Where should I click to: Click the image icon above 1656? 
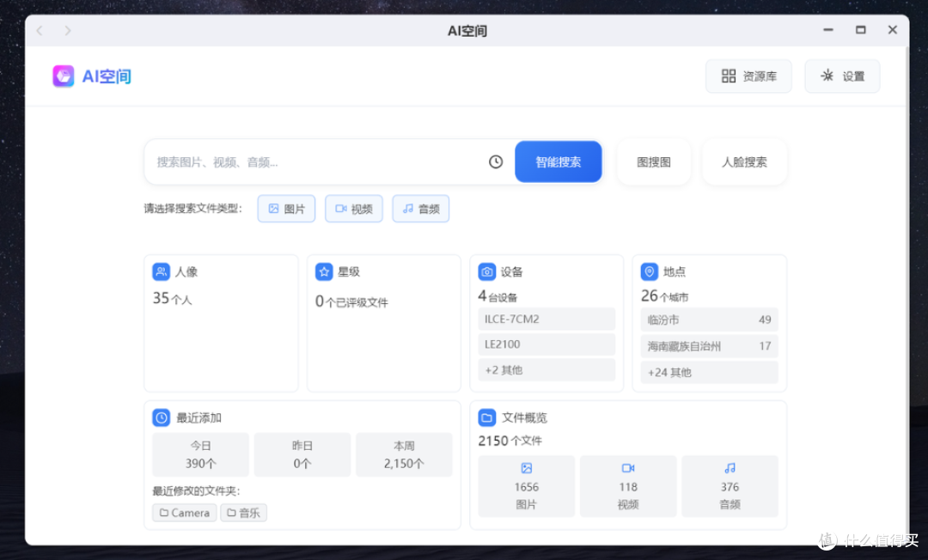[x=526, y=468]
